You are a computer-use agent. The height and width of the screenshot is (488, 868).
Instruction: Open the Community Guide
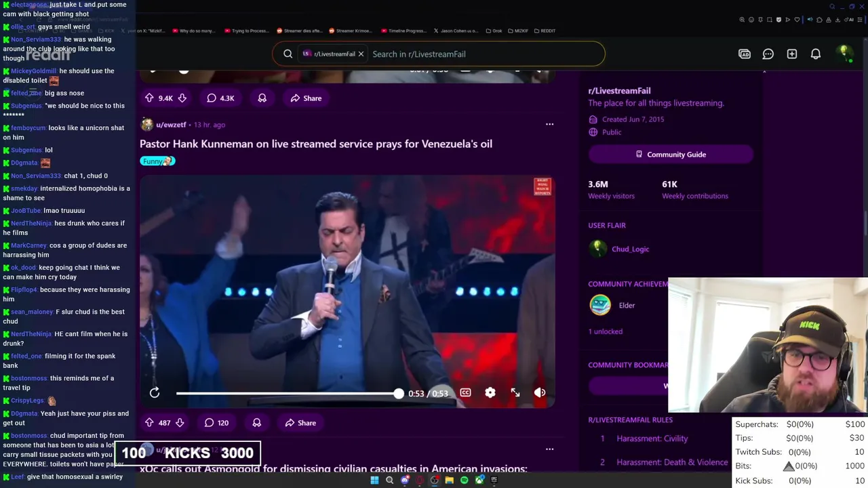coord(671,155)
